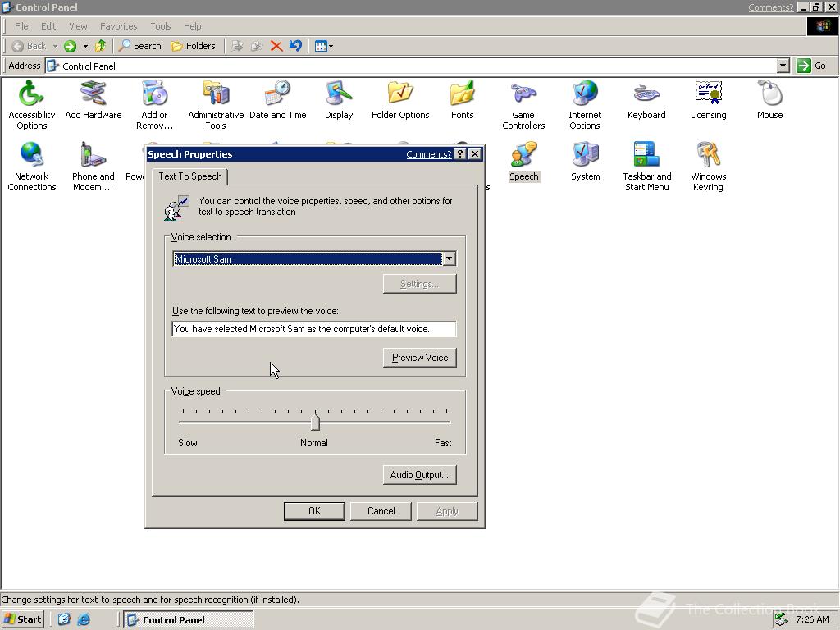Open the Game Controllers icon
The image size is (840, 630).
tap(523, 105)
